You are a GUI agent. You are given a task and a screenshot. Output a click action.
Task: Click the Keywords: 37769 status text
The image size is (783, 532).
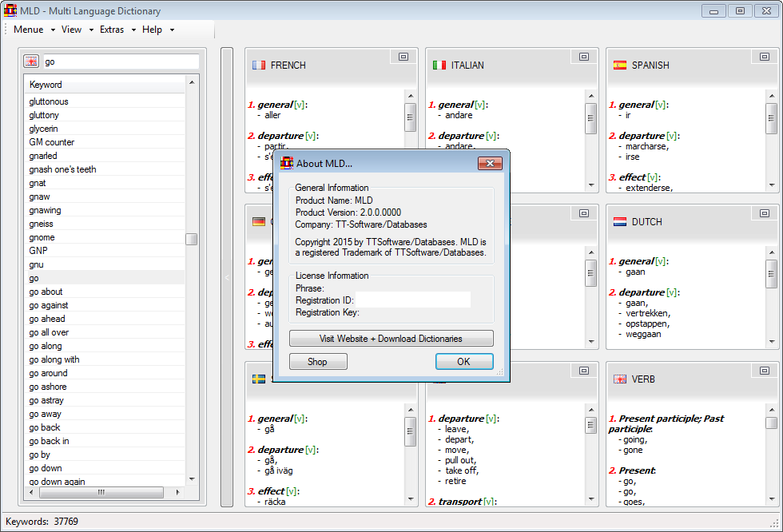point(42,522)
